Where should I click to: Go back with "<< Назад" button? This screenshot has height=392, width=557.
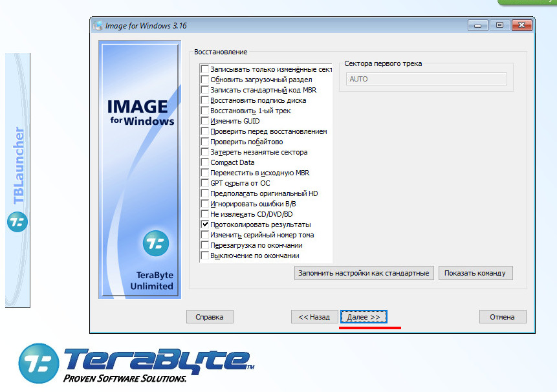tap(314, 317)
